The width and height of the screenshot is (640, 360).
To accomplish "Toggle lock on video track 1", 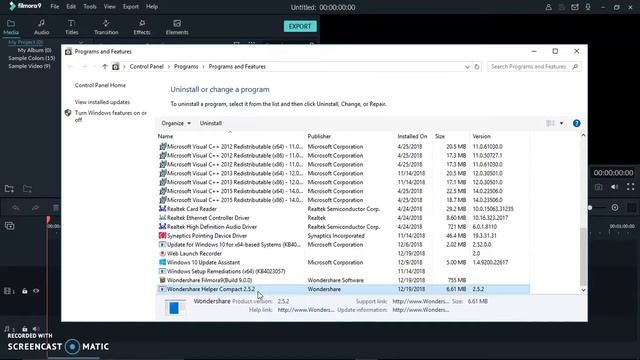I will tap(24, 291).
